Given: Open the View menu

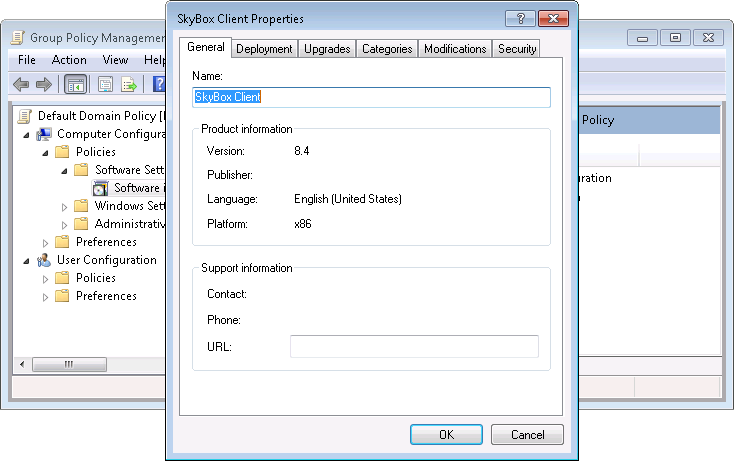Looking at the screenshot, I should click(x=115, y=60).
